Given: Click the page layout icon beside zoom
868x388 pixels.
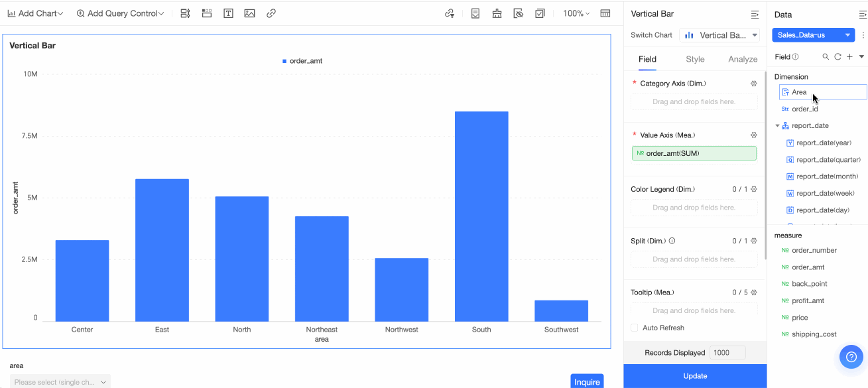Looking at the screenshot, I should 605,13.
